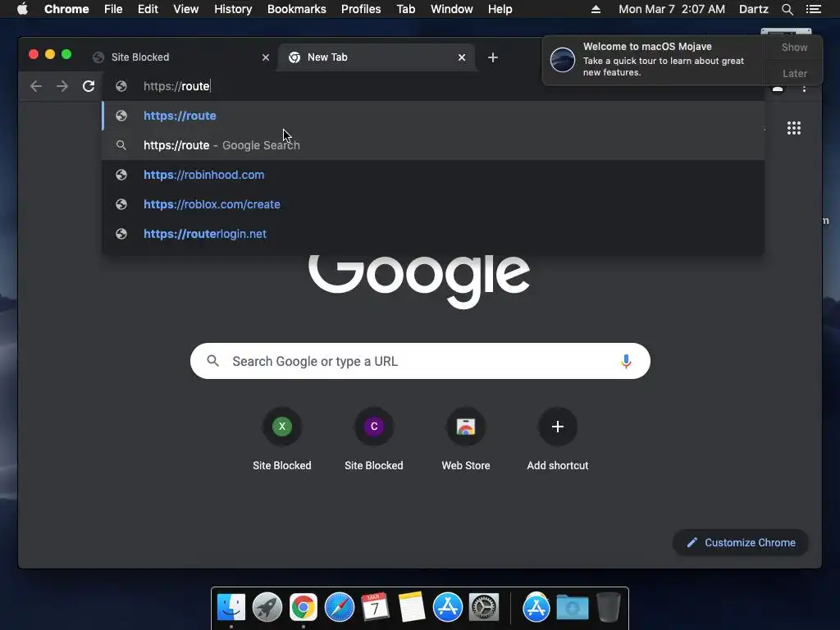Select the routerlogin.net suggestion
Image resolution: width=840 pixels, height=630 pixels.
tap(433, 234)
